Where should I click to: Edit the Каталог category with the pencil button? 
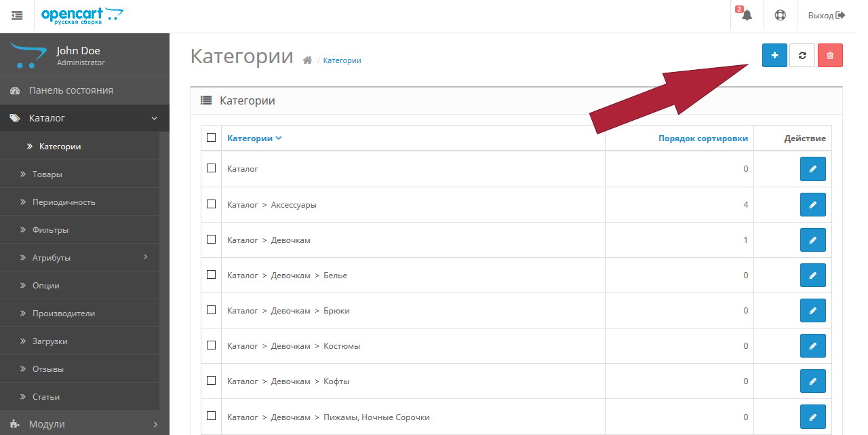point(812,169)
